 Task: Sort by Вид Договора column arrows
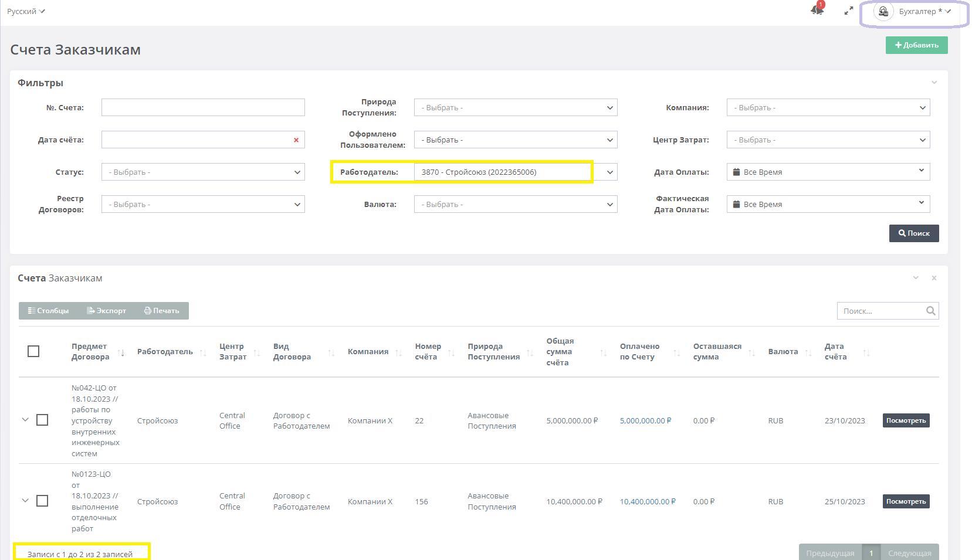click(x=331, y=352)
